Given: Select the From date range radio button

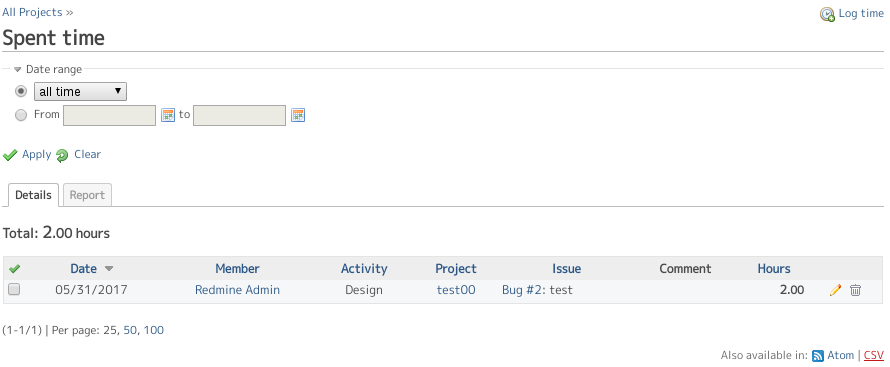Looking at the screenshot, I should [21, 115].
